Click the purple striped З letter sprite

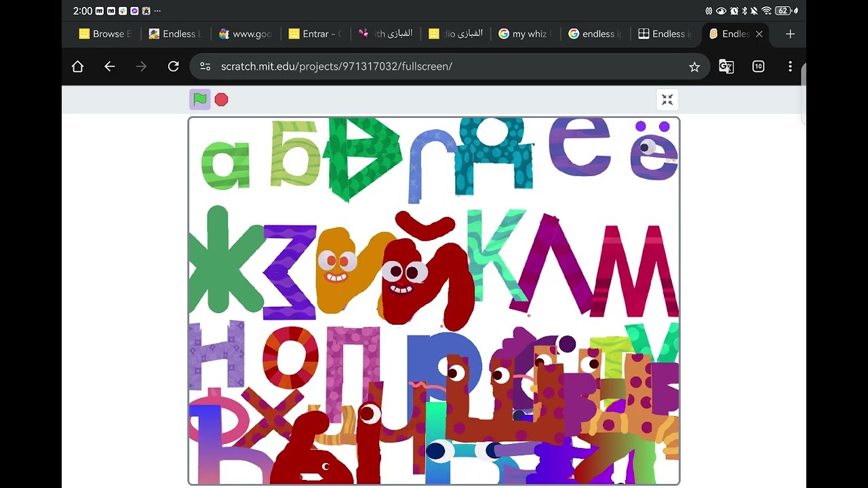coord(290,272)
